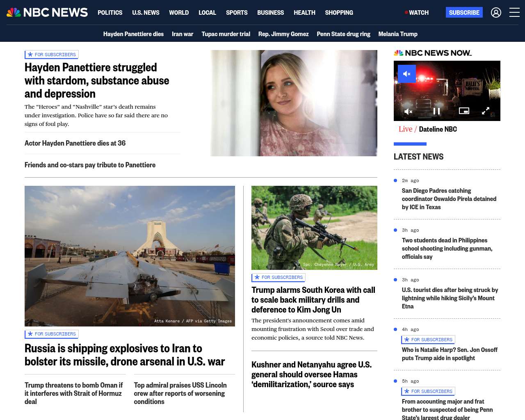Navigate to the Business section
Image resolution: width=525 pixels, height=420 pixels.
[x=270, y=13]
